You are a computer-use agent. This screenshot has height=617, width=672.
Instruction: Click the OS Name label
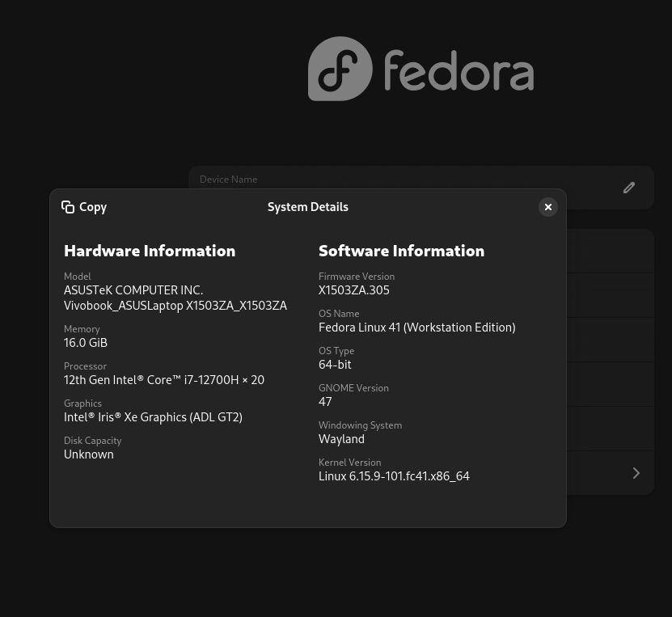pos(339,314)
